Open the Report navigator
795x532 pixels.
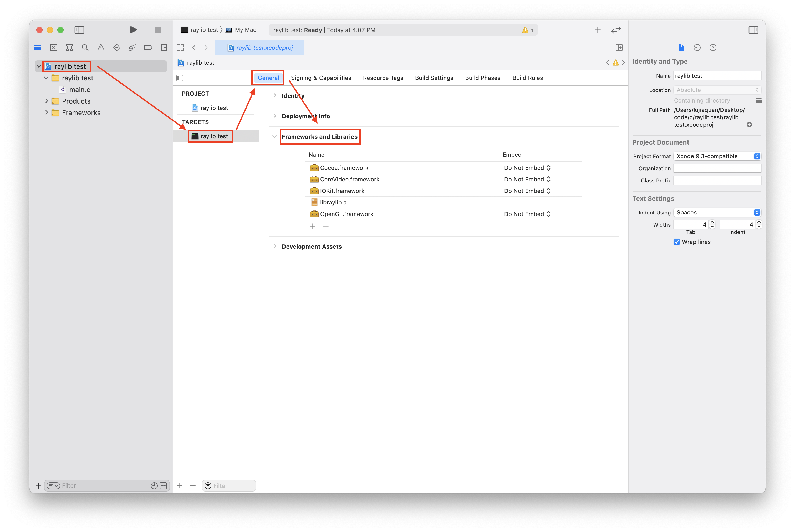coord(164,48)
